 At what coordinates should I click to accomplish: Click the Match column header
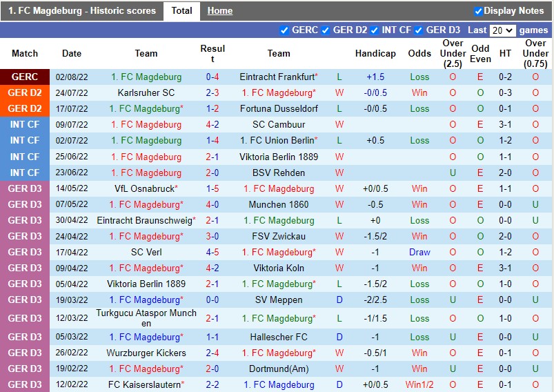click(x=25, y=53)
